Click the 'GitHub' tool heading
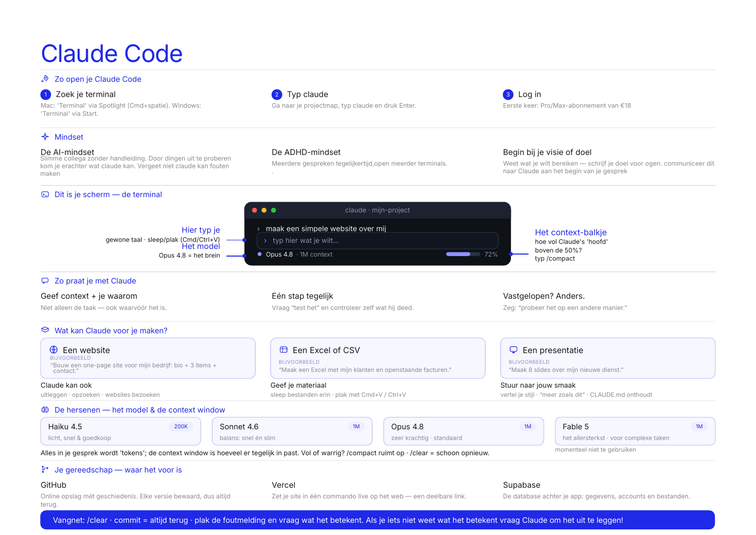The height and width of the screenshot is (535, 756). click(x=53, y=485)
